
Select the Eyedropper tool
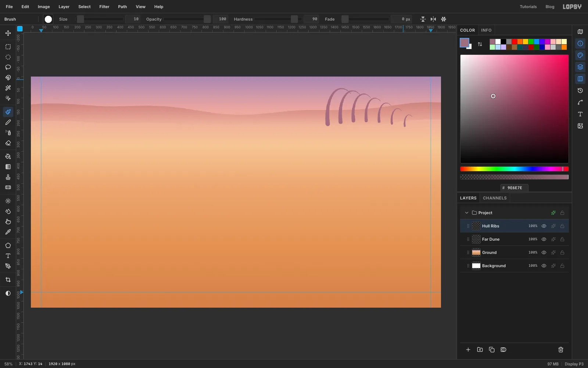(8, 232)
